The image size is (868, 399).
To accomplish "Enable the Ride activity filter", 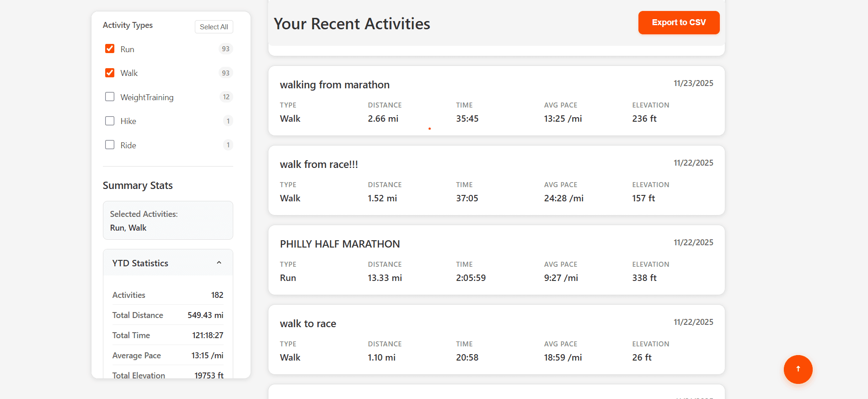I will tap(109, 145).
